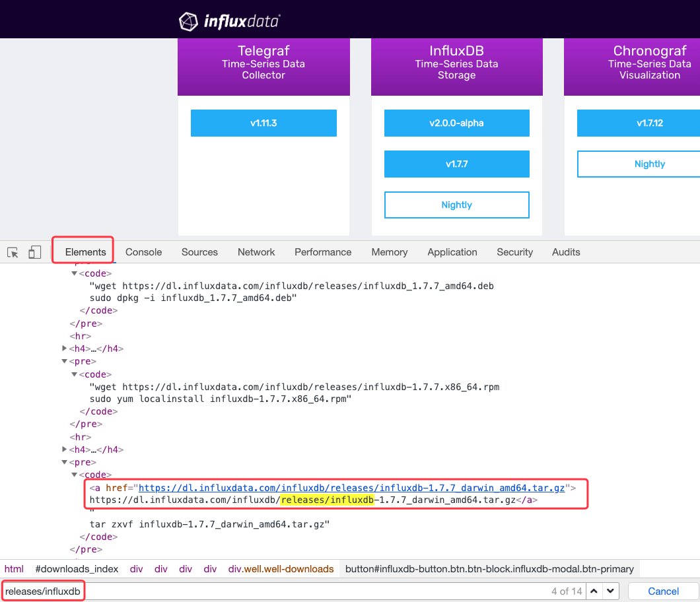Open the Elements tab

85,252
